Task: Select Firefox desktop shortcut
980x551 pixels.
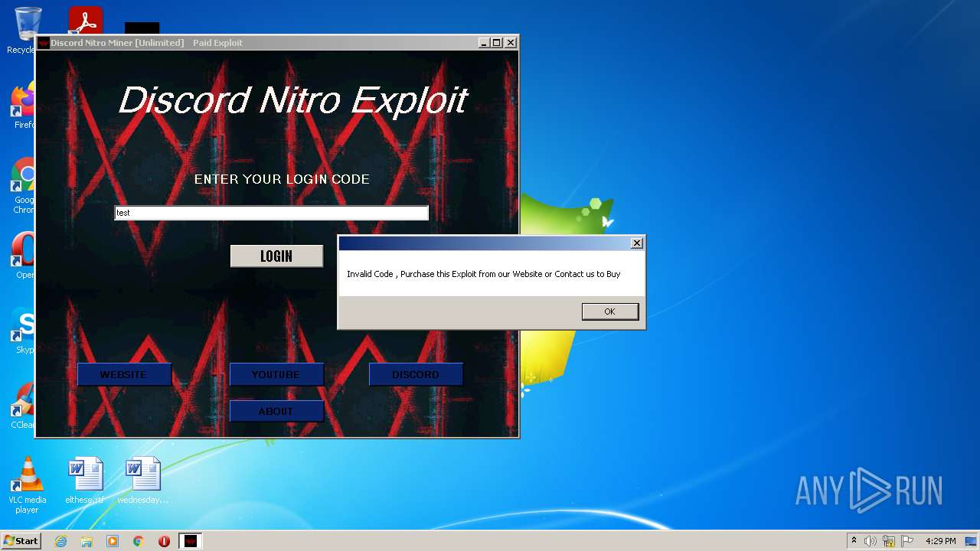Action: pyautogui.click(x=23, y=106)
